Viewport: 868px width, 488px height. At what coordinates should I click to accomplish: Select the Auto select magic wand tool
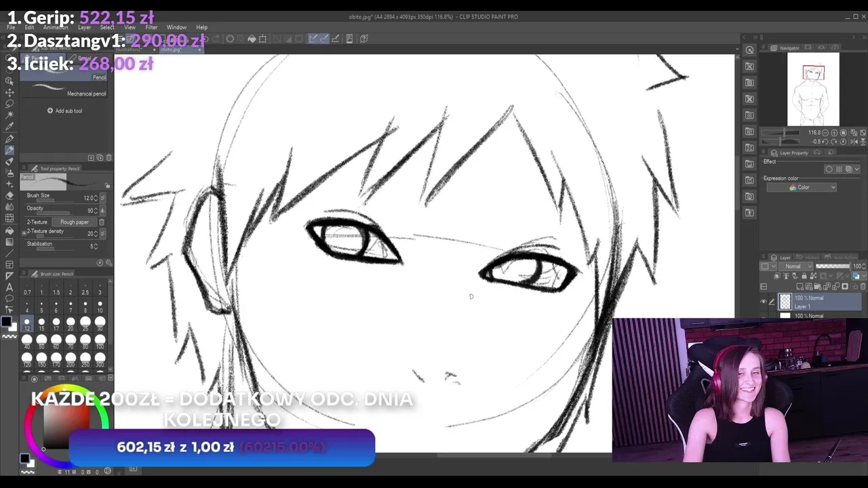coord(9,115)
